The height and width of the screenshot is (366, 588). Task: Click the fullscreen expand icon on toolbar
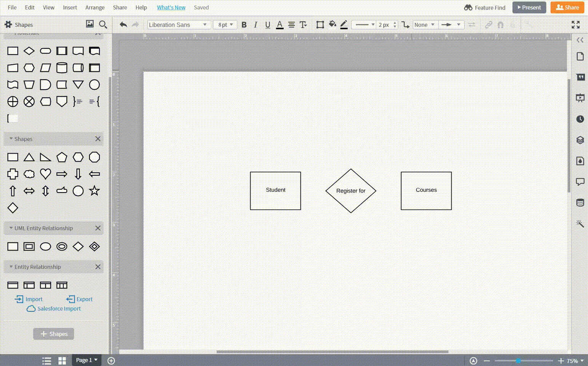575,24
